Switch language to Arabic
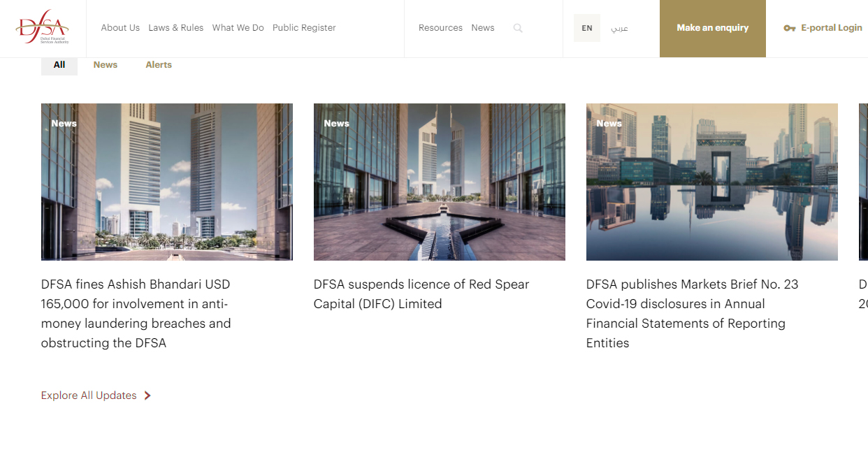Screen dimensions: 868x450 coord(619,28)
